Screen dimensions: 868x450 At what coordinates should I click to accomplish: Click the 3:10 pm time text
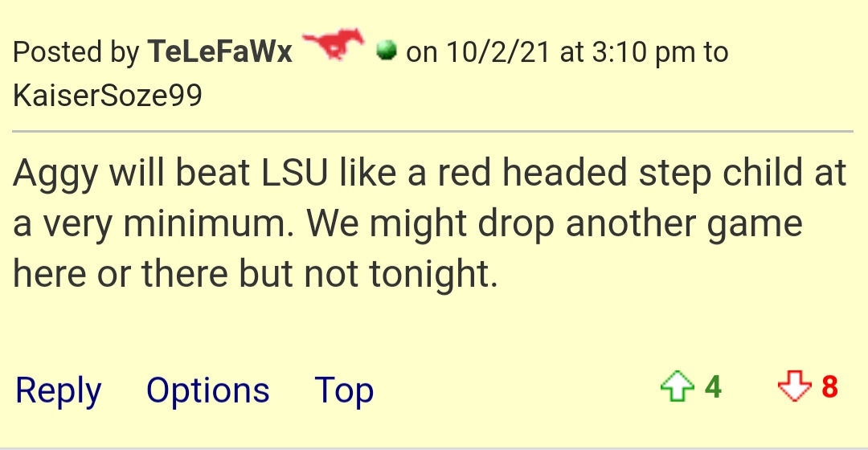pyautogui.click(x=643, y=52)
